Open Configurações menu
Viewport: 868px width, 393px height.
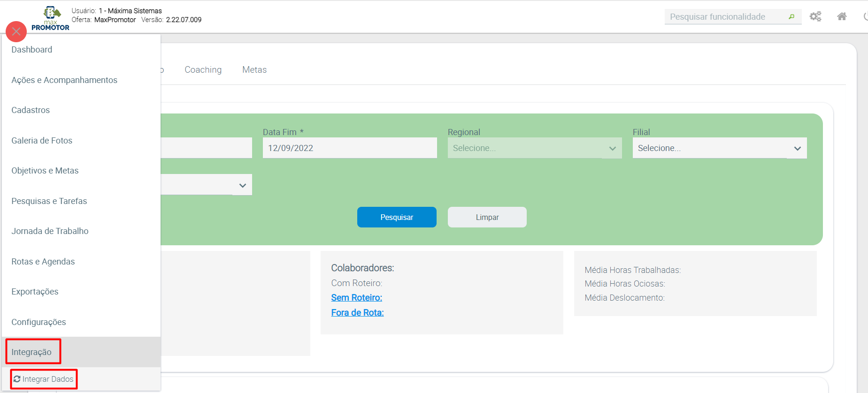81,322
